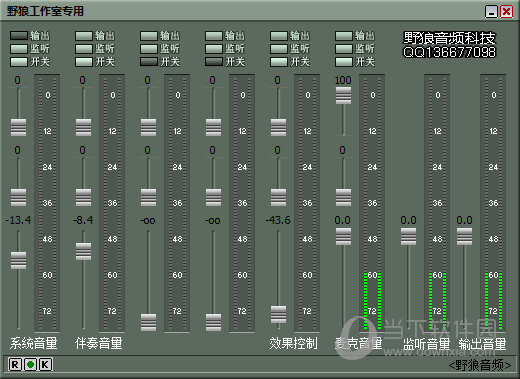Click the 效果控制 channel label

293,343
